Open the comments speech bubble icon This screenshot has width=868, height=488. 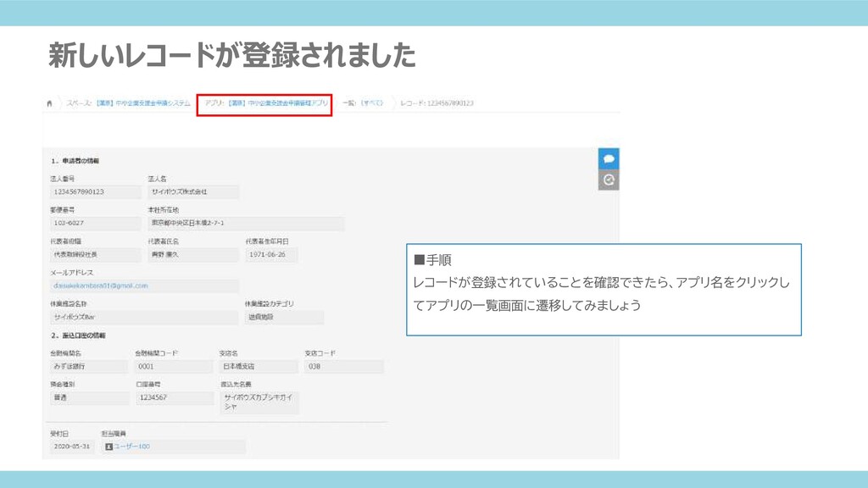pos(609,158)
